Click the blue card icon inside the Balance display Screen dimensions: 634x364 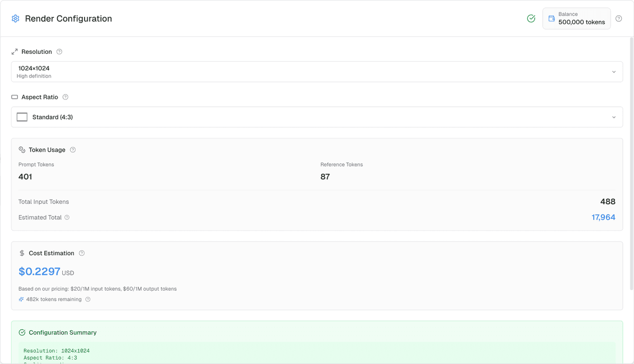(551, 18)
